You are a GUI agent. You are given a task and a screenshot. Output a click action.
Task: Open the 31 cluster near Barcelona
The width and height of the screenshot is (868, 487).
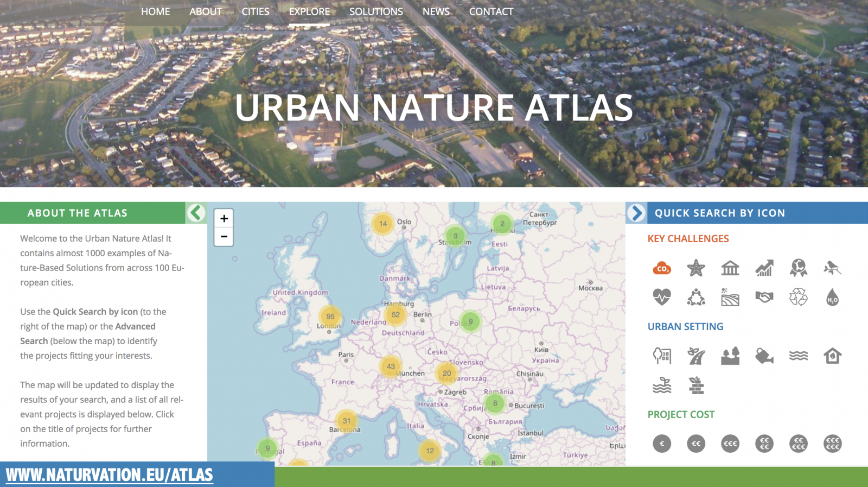[x=347, y=421]
